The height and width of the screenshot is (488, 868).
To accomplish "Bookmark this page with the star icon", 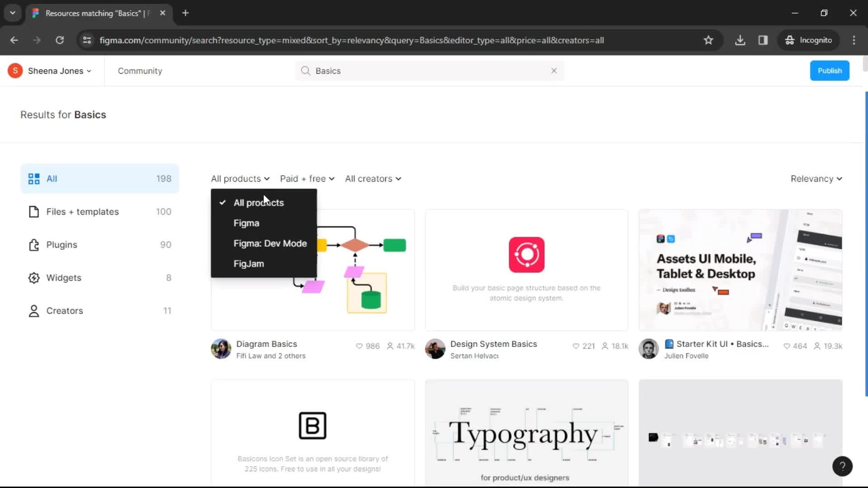I will point(708,40).
